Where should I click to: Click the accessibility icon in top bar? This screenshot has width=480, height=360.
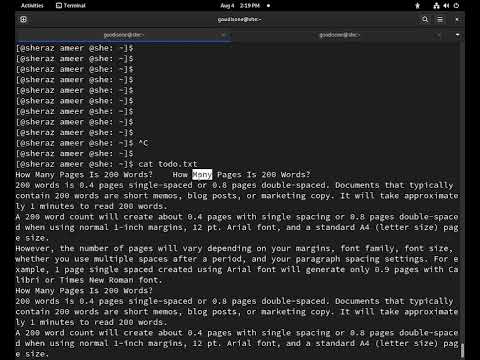coord(417,6)
